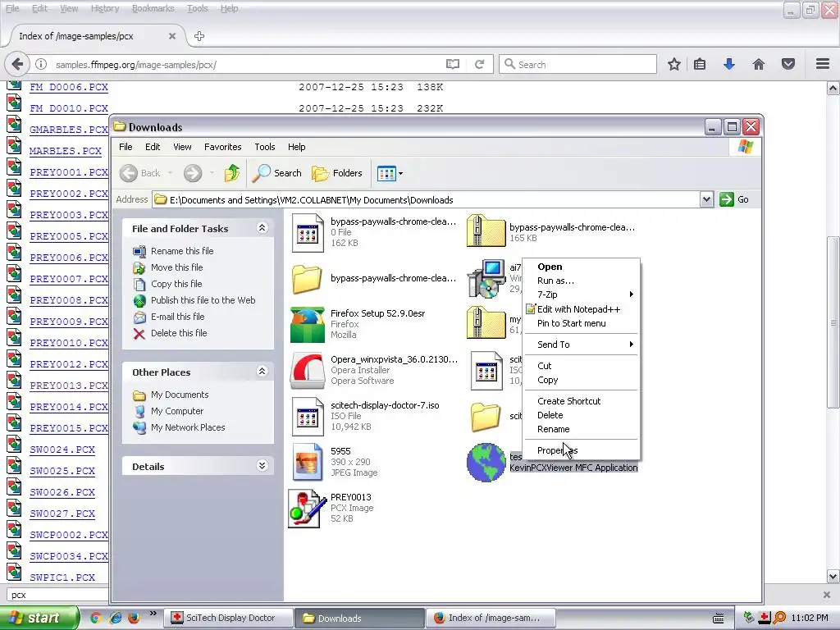Choose Edit with Notepad++

click(x=582, y=309)
